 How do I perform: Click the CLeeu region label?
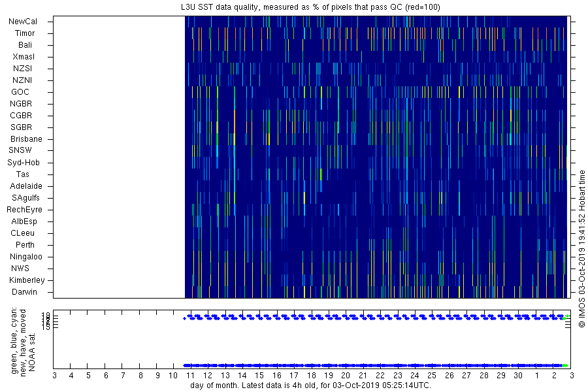(x=22, y=233)
